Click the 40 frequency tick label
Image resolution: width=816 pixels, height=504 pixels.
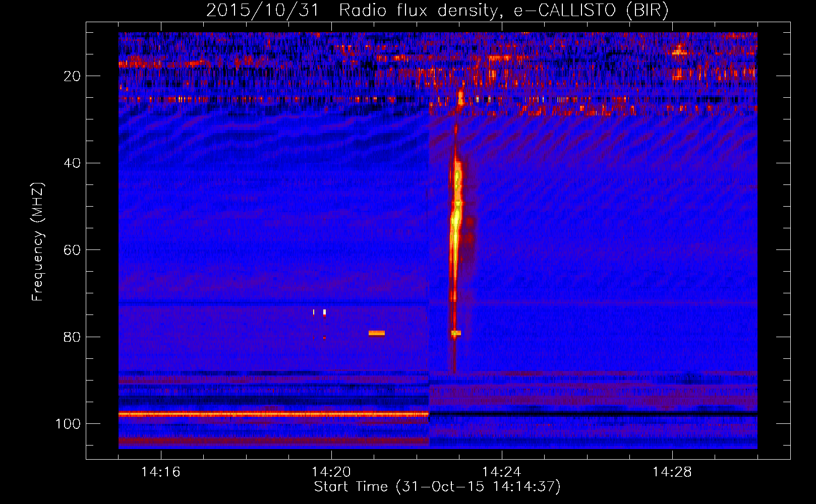72,163
